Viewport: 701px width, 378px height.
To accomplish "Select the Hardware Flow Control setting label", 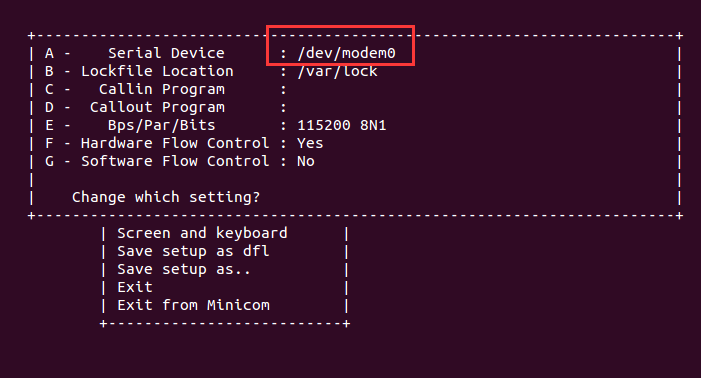I will tap(175, 143).
